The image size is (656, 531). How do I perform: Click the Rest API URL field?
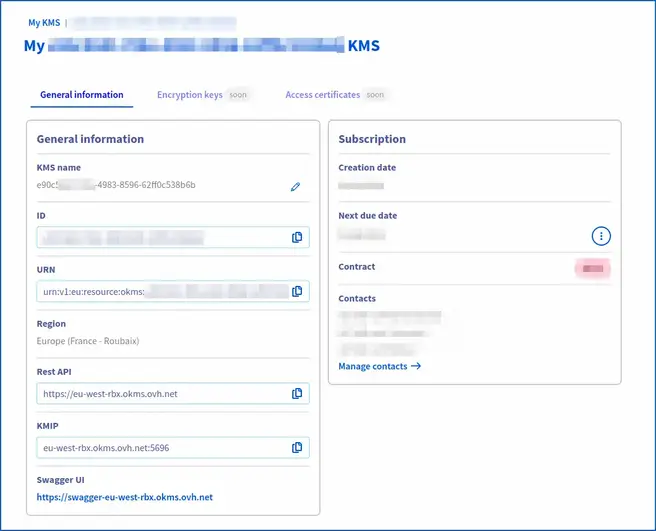(160, 394)
